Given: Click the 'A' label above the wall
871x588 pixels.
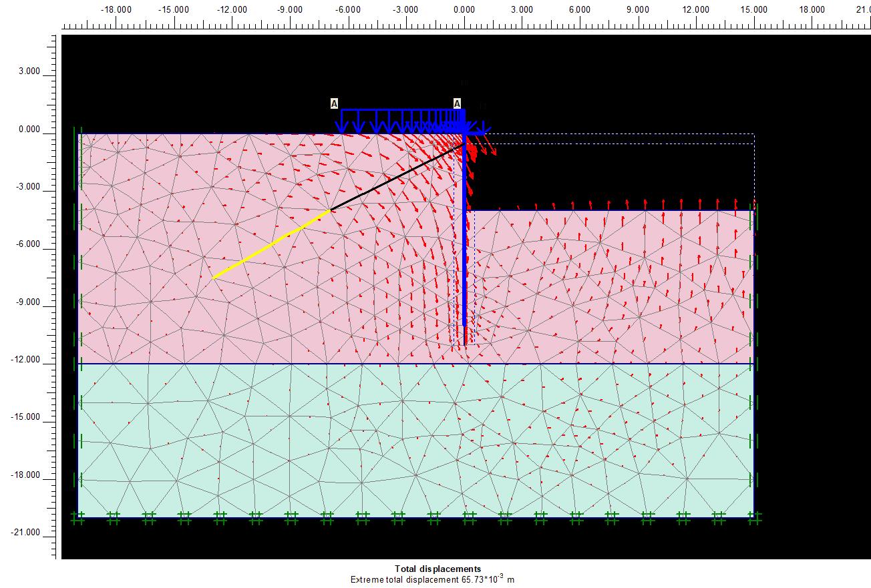Looking at the screenshot, I should point(457,103).
